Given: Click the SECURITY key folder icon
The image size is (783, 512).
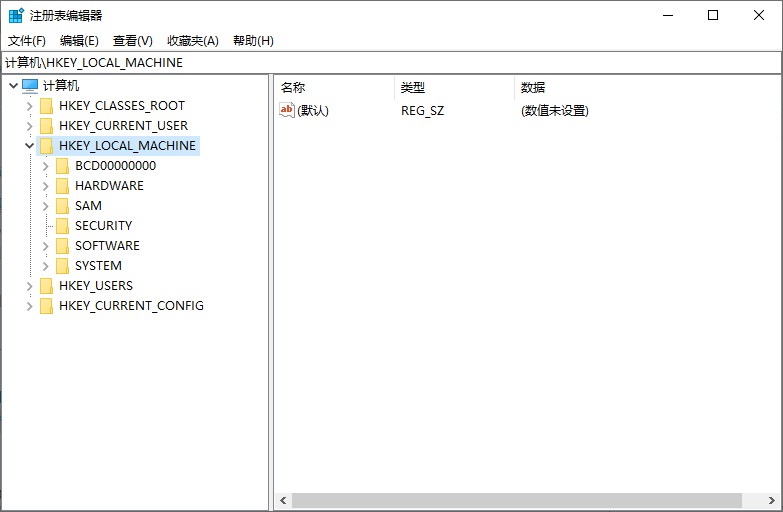Looking at the screenshot, I should tap(62, 226).
